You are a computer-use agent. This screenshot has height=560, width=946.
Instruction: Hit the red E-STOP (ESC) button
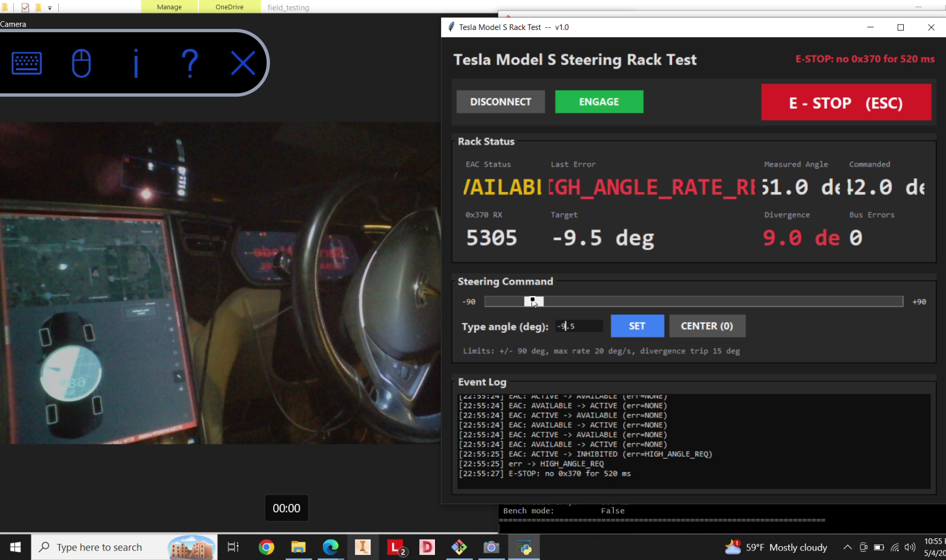(846, 102)
